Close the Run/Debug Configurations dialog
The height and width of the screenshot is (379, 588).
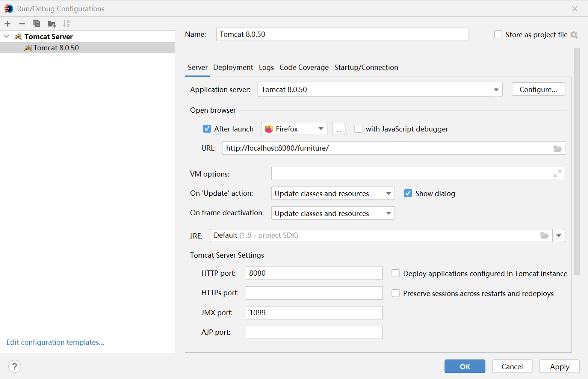coord(575,9)
